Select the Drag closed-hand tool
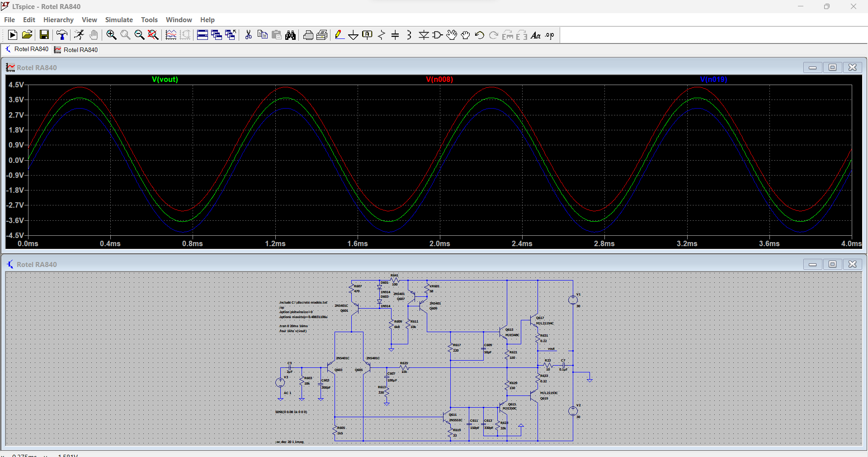Image resolution: width=868 pixels, height=457 pixels. tap(466, 35)
